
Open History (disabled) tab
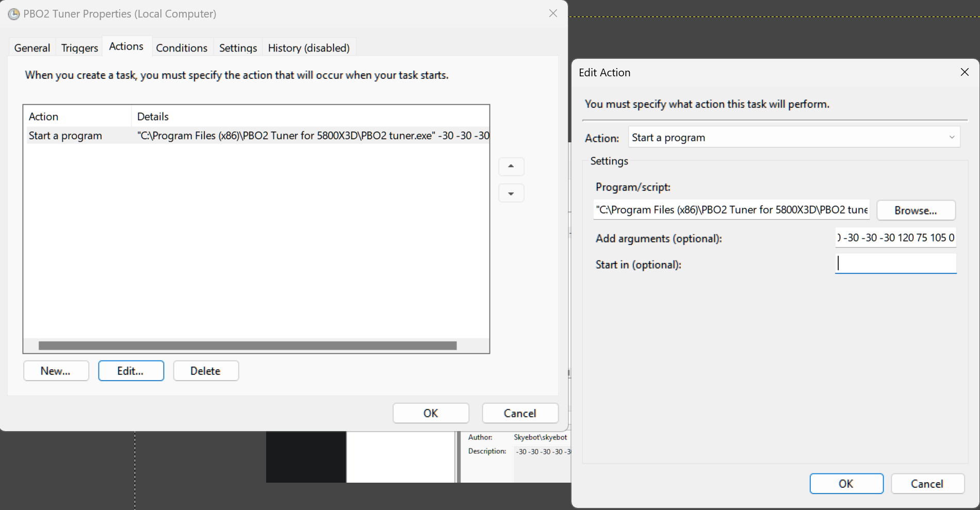tap(309, 48)
